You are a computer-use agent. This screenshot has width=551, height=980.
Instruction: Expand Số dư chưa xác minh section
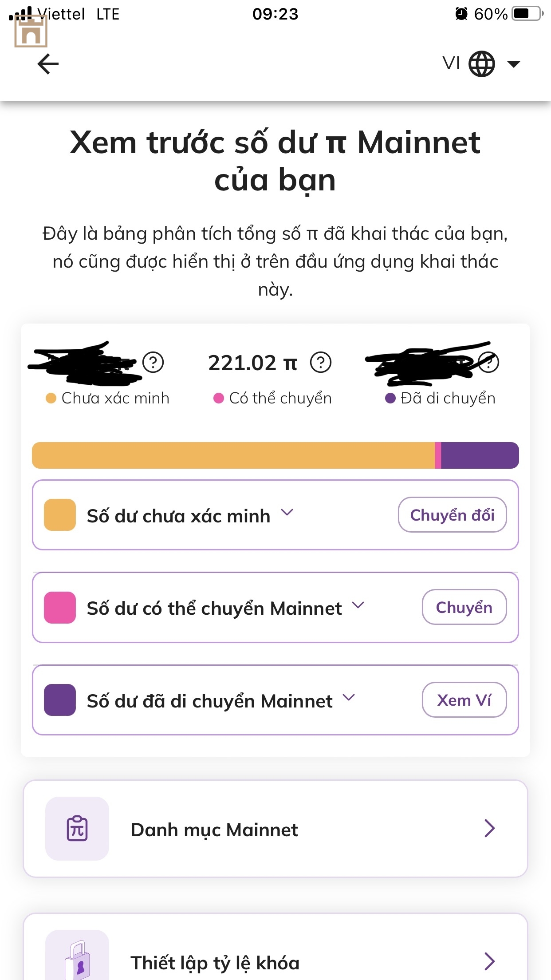tap(287, 513)
